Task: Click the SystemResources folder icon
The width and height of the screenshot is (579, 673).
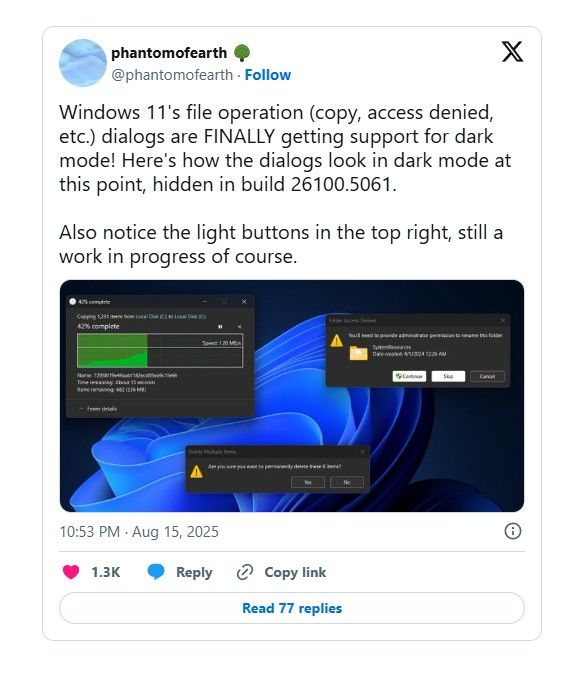Action: tap(359, 353)
